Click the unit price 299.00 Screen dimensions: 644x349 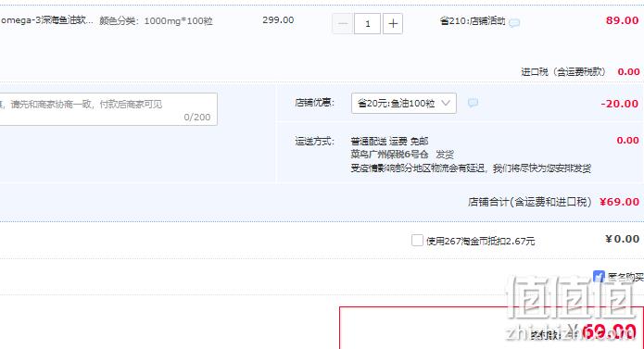278,20
